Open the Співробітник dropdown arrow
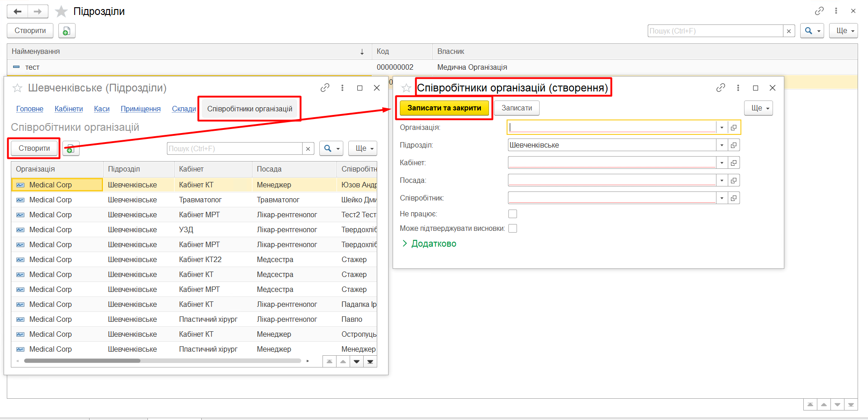This screenshot has height=420, width=868. [x=722, y=198]
